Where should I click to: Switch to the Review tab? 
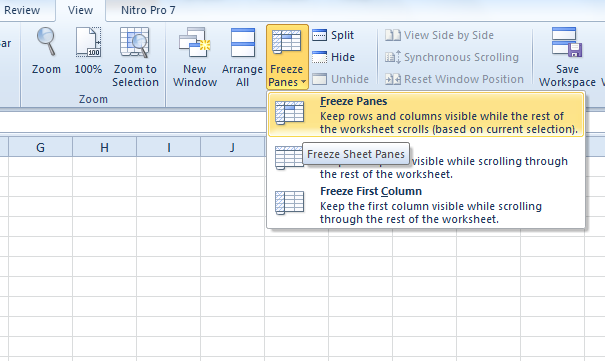coord(22,10)
